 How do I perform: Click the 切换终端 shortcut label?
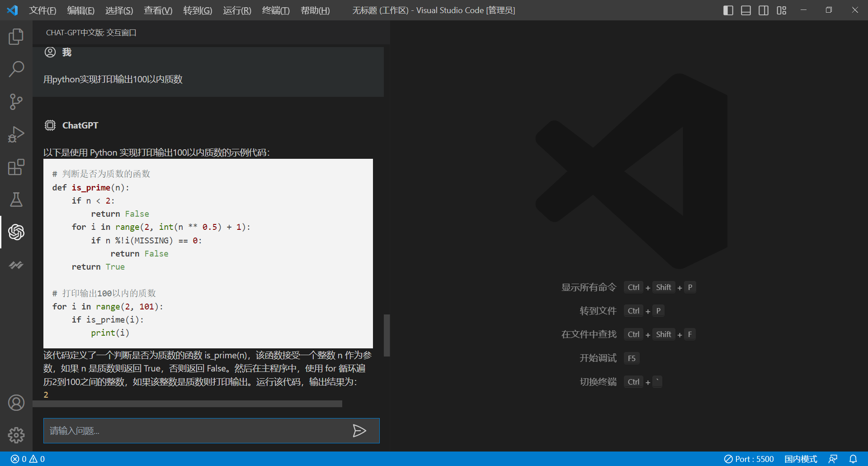click(x=598, y=382)
